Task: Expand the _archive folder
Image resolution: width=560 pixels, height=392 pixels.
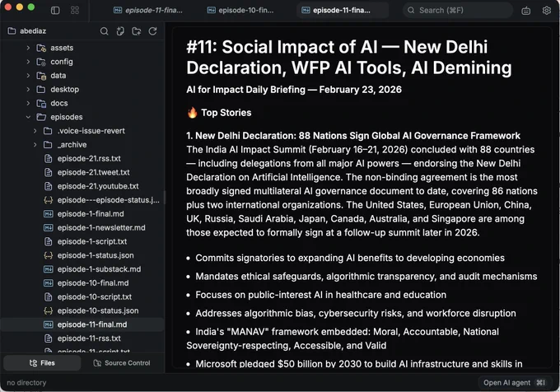Action: (x=35, y=145)
